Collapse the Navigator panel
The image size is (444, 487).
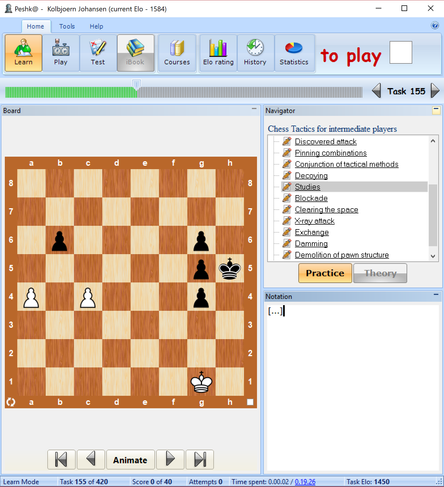click(436, 110)
